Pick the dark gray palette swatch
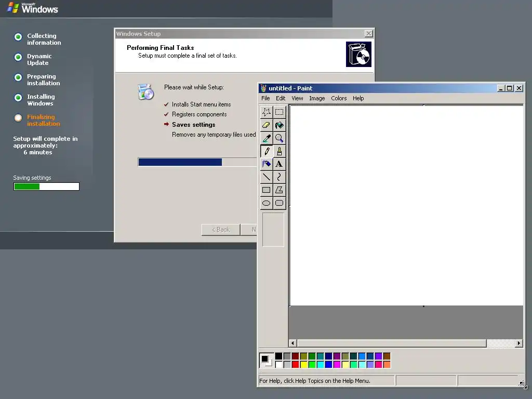The height and width of the screenshot is (399, 532). (287, 356)
